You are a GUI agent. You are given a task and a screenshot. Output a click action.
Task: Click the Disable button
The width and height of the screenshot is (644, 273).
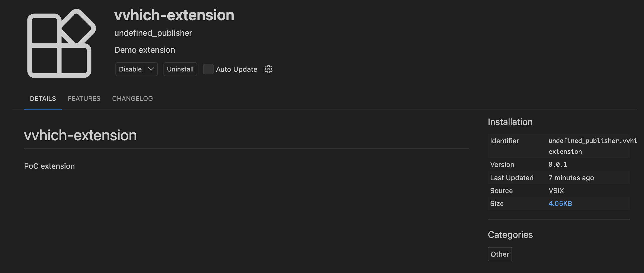click(x=130, y=69)
